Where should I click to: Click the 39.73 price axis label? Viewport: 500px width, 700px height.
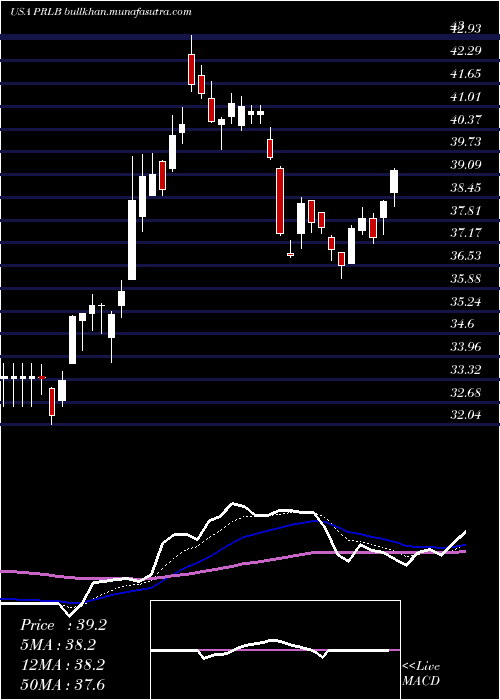click(x=466, y=142)
